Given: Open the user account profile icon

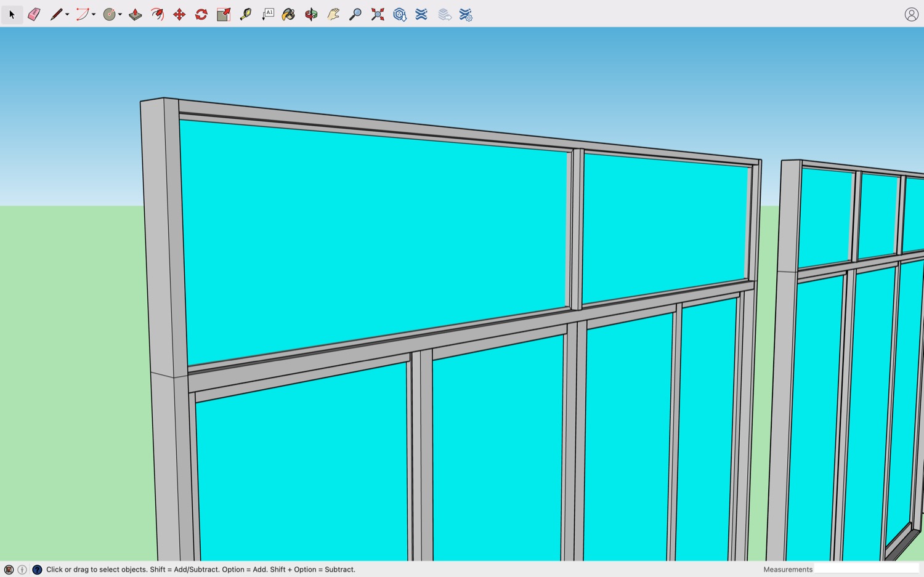Looking at the screenshot, I should coord(912,14).
